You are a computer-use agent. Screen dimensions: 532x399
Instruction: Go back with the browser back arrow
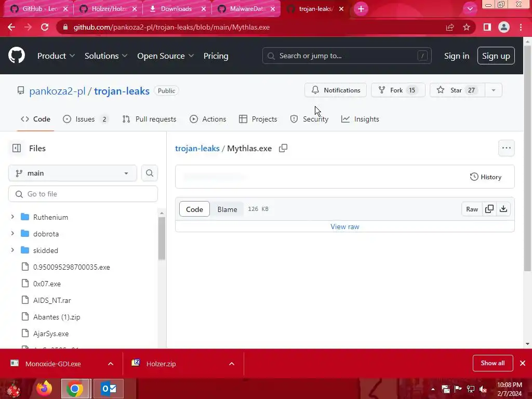(11, 27)
